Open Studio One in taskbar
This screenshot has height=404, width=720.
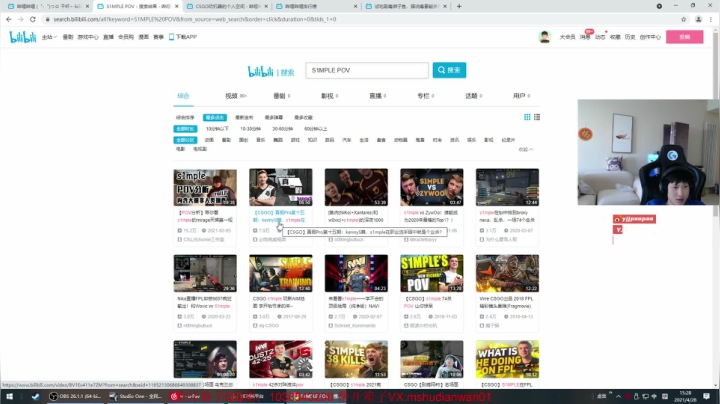pos(135,396)
